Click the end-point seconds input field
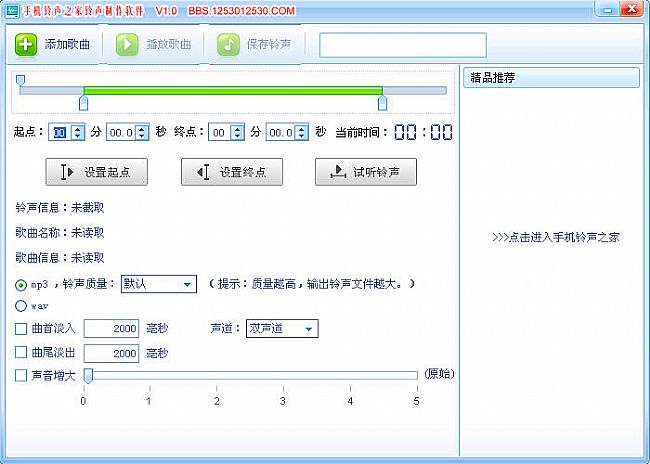The image size is (650, 464). 281,132
